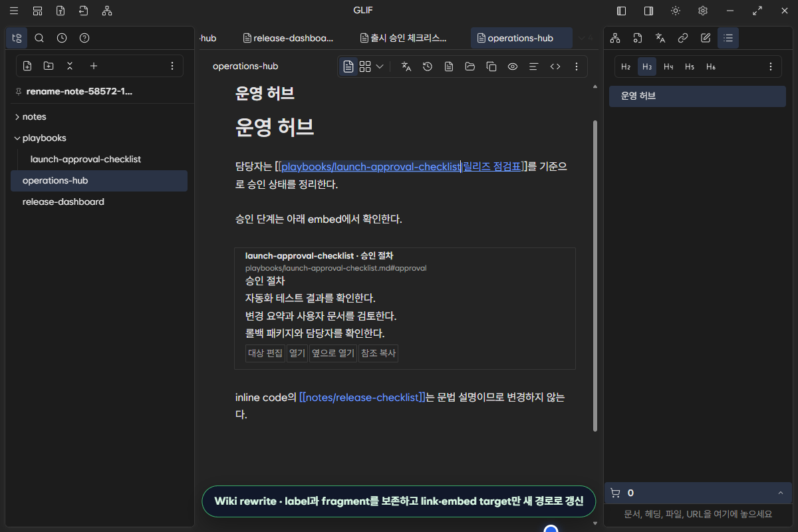Click 옆으로 열기 button in embed
The height and width of the screenshot is (532, 798).
pos(333,353)
